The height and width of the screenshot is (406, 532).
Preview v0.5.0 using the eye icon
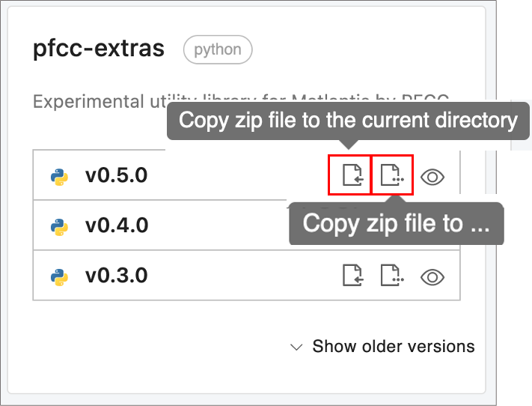(x=432, y=177)
